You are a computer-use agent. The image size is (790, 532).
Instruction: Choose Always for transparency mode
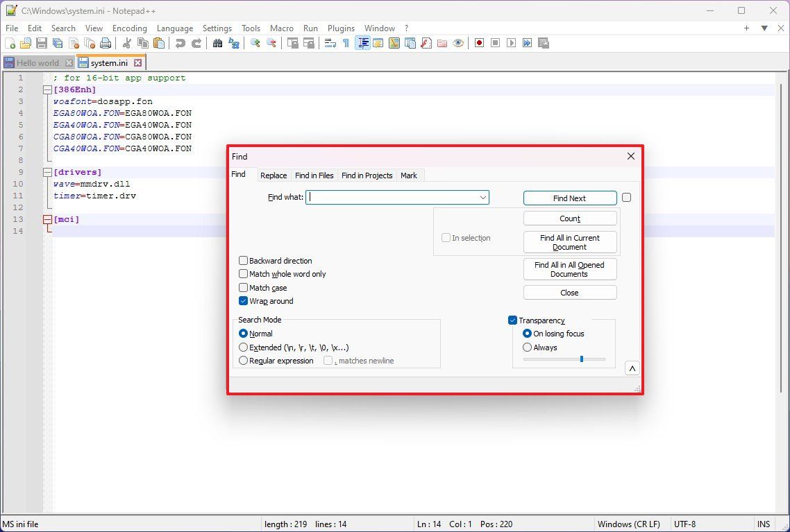coord(527,347)
